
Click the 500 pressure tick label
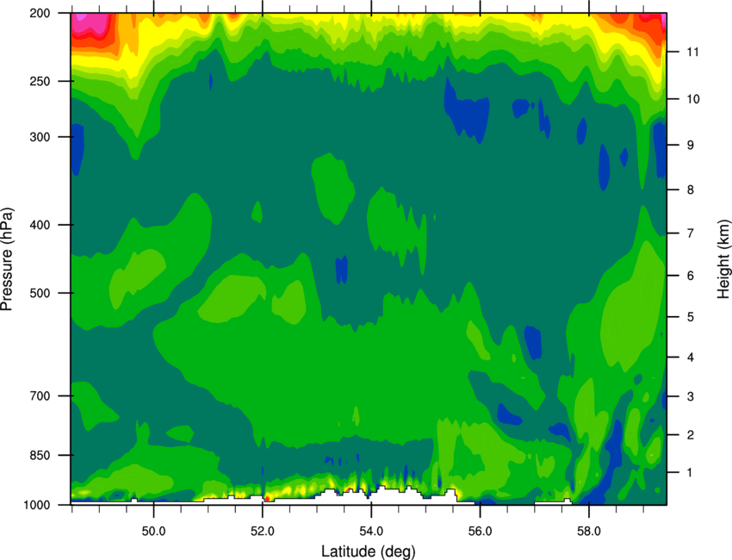pyautogui.click(x=40, y=293)
